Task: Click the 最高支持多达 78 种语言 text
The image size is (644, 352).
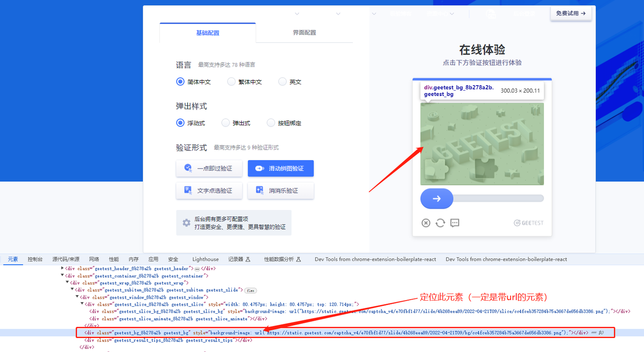Action: click(226, 65)
